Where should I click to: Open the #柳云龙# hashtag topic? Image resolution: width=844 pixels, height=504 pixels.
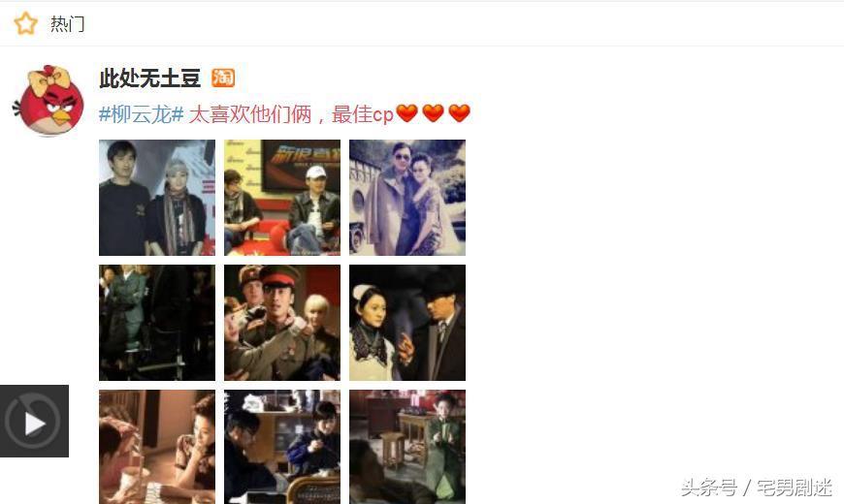pos(142,114)
